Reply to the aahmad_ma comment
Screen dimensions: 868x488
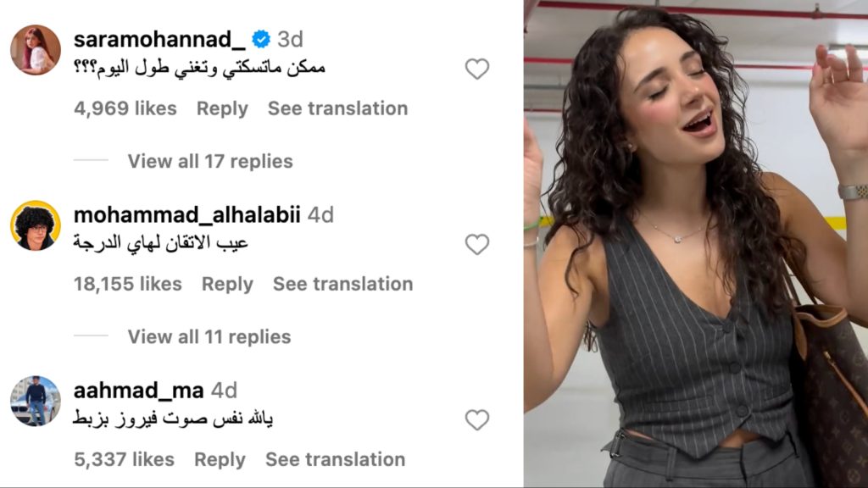220,459
